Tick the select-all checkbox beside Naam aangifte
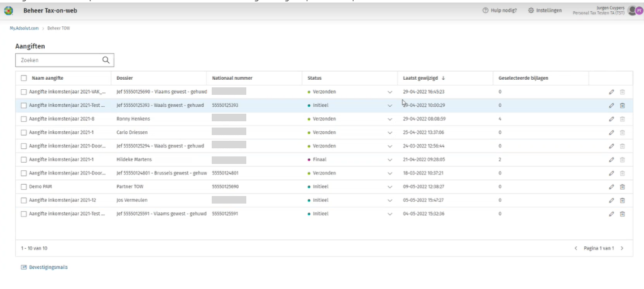Viewport: 644px width, 289px height. tap(24, 78)
